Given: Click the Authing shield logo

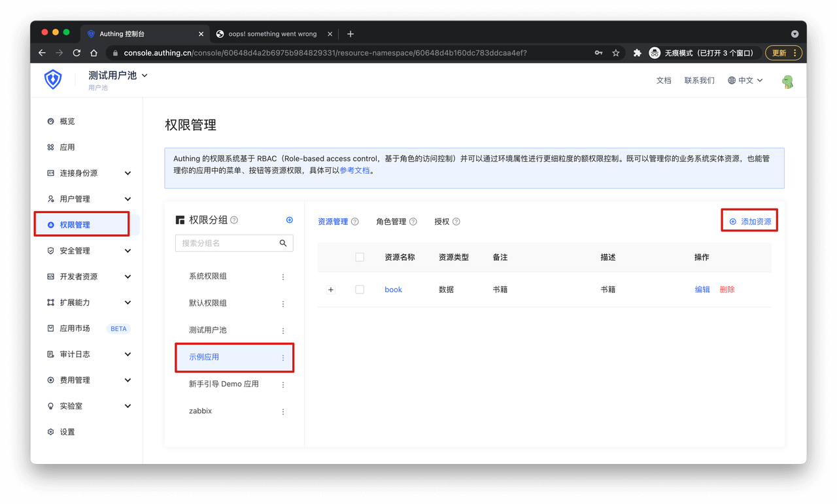Looking at the screenshot, I should tap(53, 80).
